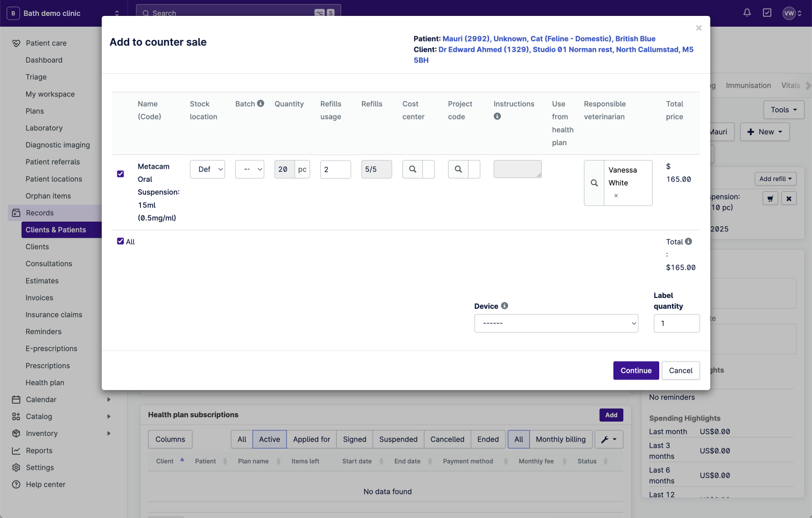Viewport: 812px width, 518px height.
Task: Click the Label quantity input field
Action: [x=676, y=324]
